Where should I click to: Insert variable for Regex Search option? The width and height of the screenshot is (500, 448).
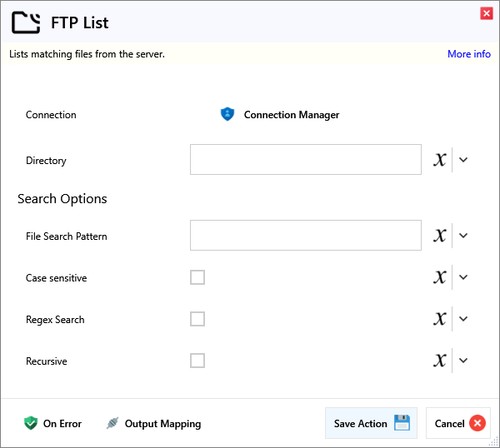point(440,319)
